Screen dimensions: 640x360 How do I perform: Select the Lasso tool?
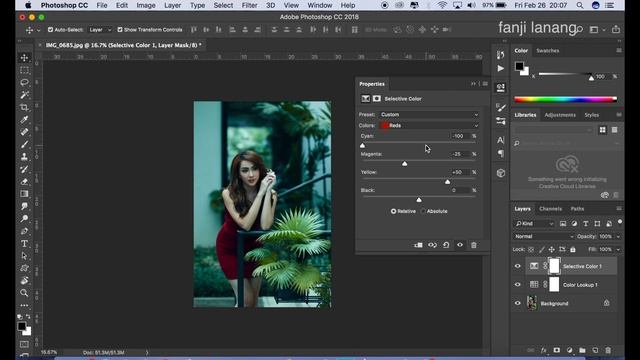(24, 82)
